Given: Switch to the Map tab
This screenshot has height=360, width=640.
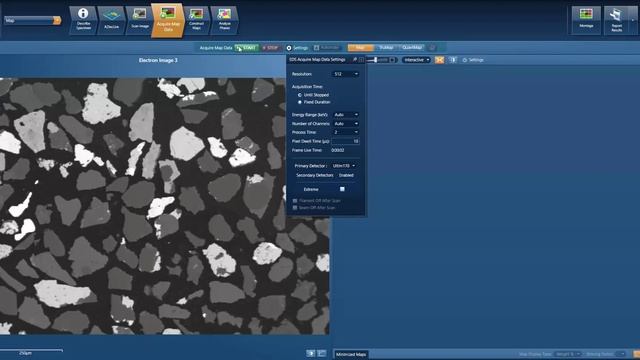Looking at the screenshot, I should point(360,48).
